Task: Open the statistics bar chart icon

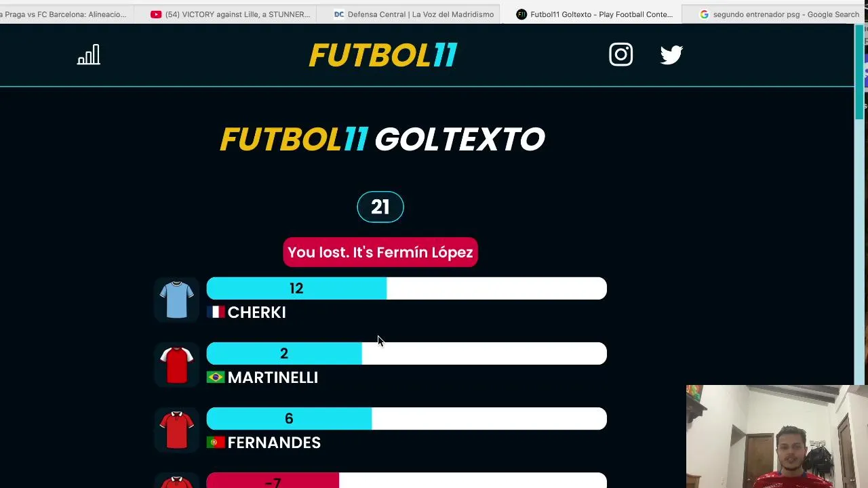Action: pyautogui.click(x=88, y=55)
